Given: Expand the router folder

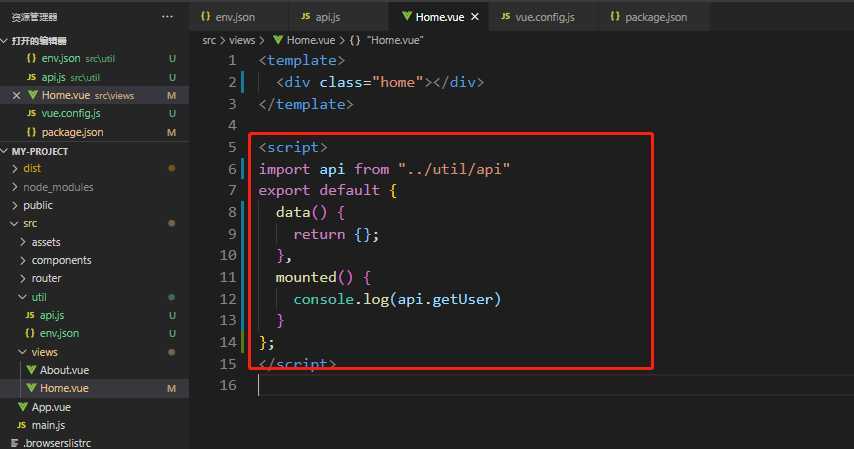Looking at the screenshot, I should (x=94, y=278).
